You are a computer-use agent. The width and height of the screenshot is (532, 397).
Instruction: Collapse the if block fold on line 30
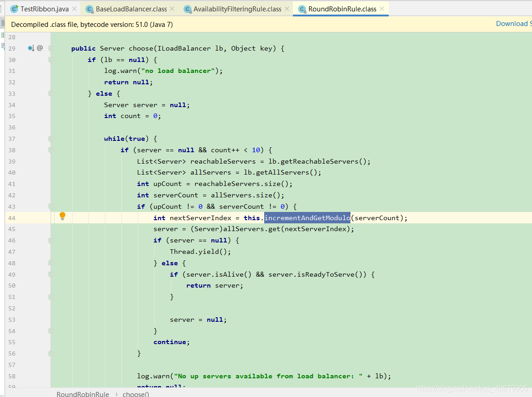click(51, 60)
